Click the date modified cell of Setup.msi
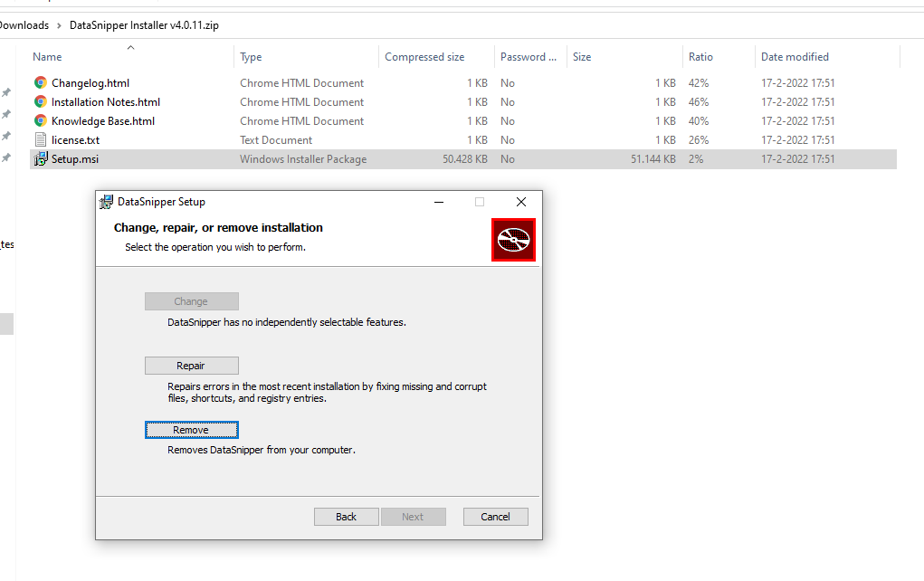Viewport: 924px width, 581px height. [798, 158]
